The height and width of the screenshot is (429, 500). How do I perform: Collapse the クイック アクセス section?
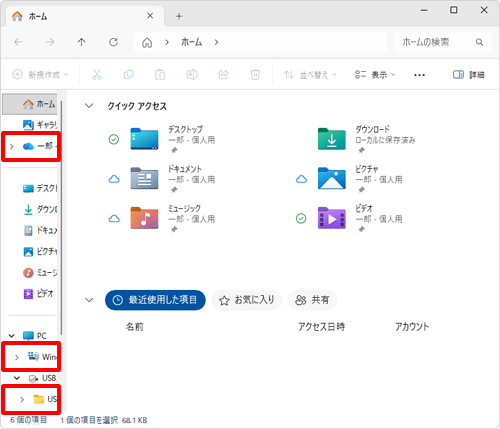(89, 106)
